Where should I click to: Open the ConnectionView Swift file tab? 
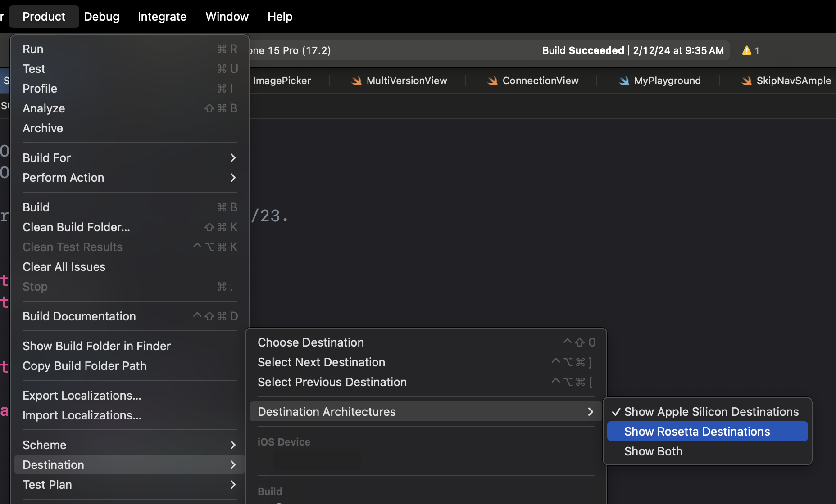pyautogui.click(x=533, y=81)
